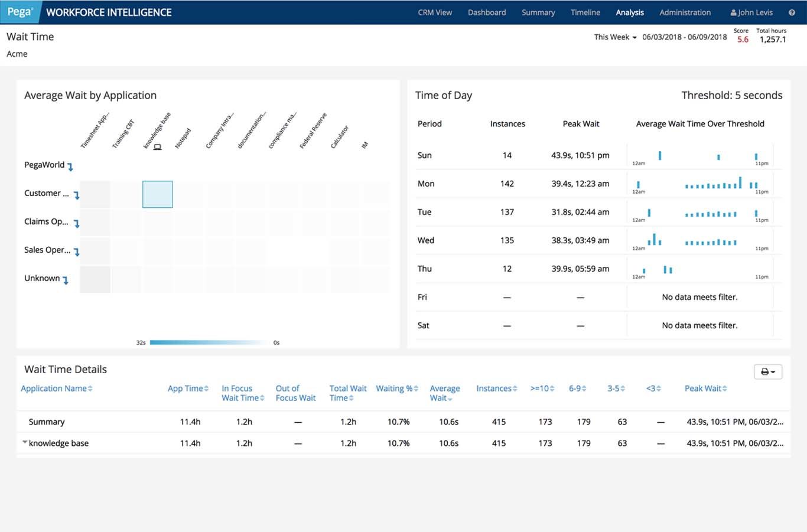Open the Timeline tab

[585, 12]
